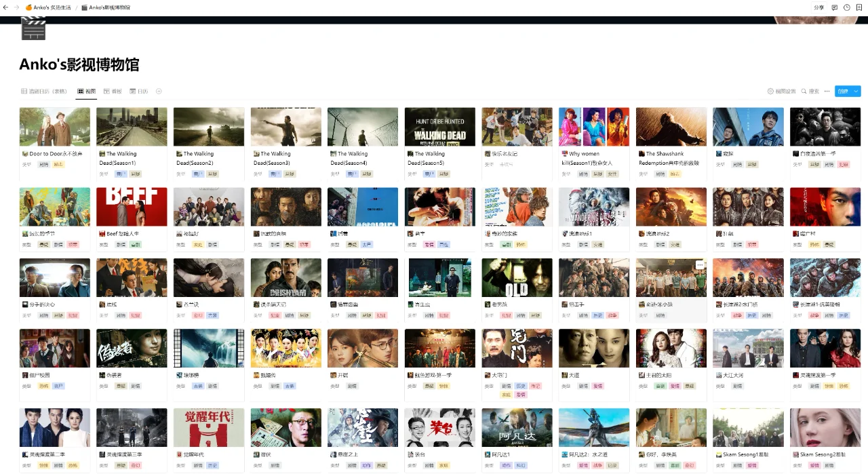Go forward with the right arrow
This screenshot has width=868, height=474.
[17, 7]
